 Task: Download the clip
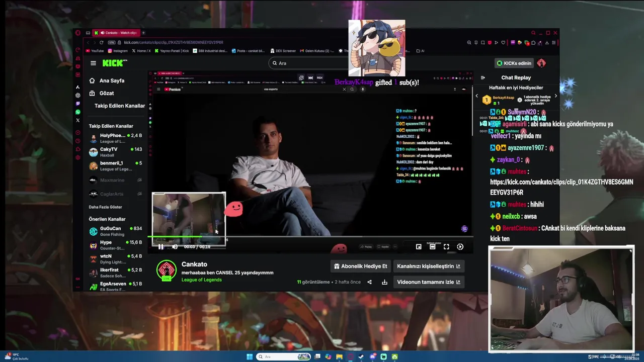click(x=384, y=282)
